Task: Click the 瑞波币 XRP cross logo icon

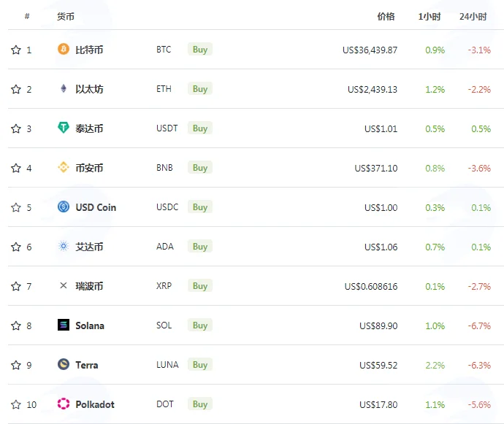Action: pos(64,285)
